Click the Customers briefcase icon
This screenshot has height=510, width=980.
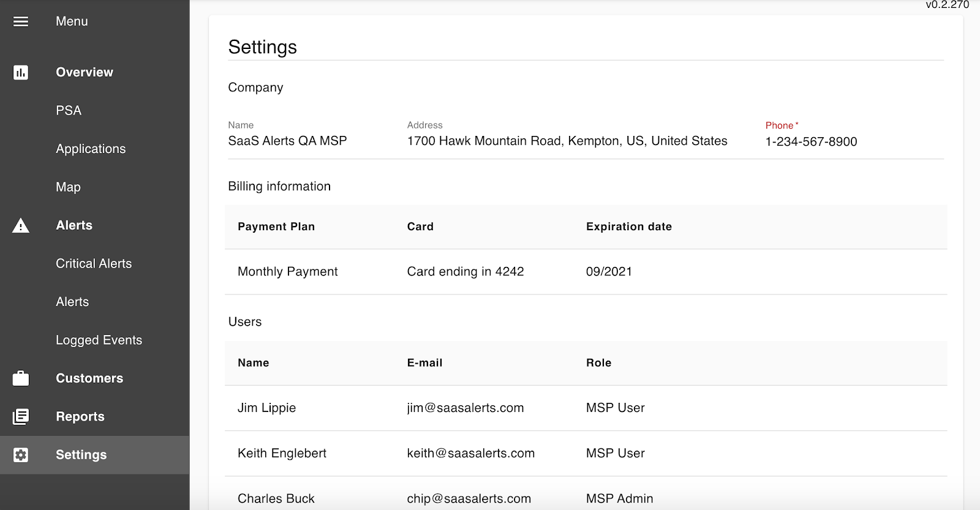tap(21, 378)
